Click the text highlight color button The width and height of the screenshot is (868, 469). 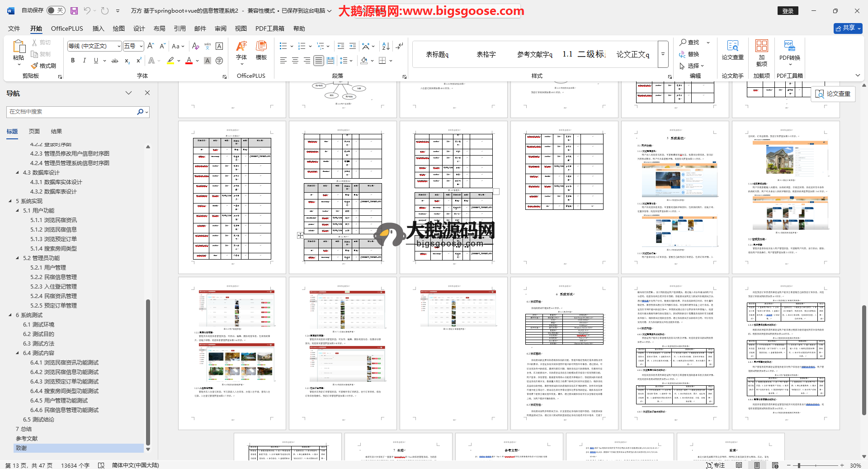point(170,61)
